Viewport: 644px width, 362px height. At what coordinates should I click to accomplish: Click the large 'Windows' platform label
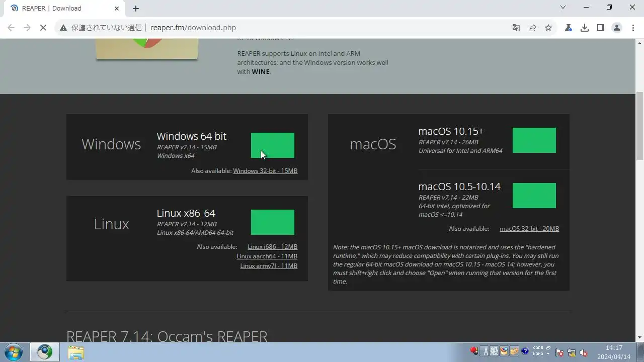(111, 144)
